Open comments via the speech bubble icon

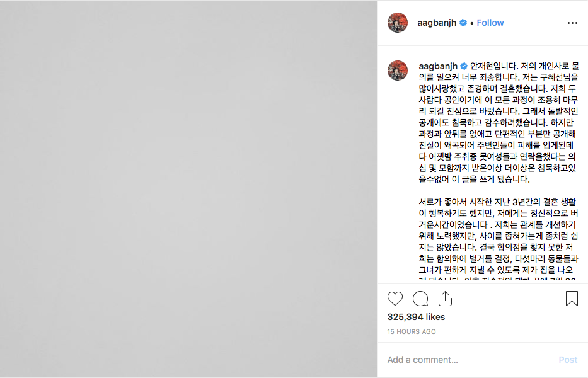click(420, 299)
